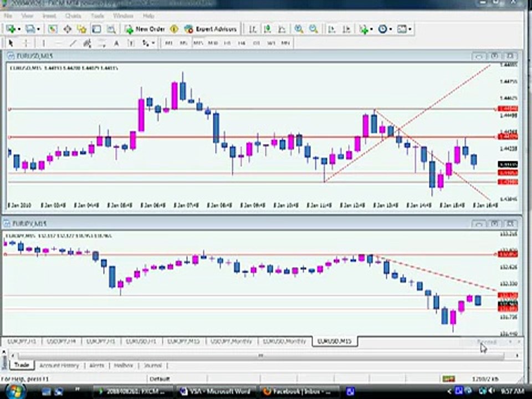Open the Charts menu
The width and height of the screenshot is (532, 399).
pyautogui.click(x=73, y=16)
